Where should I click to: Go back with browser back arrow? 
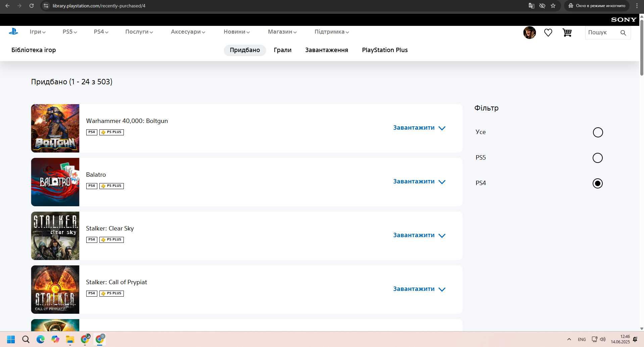[7, 6]
